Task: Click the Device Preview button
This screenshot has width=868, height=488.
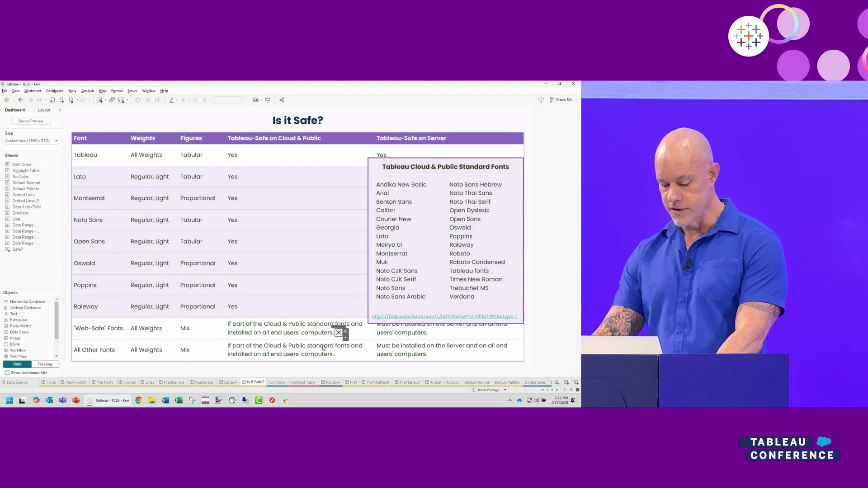Action: pos(31,121)
